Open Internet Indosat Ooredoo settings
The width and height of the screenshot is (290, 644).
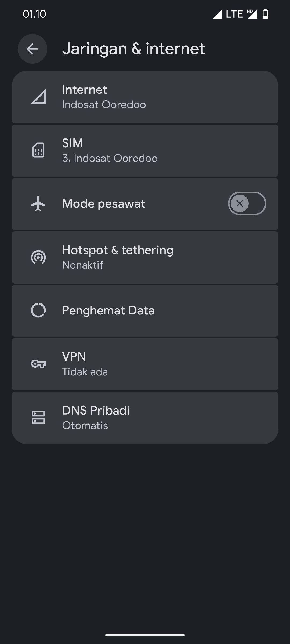[x=145, y=97]
